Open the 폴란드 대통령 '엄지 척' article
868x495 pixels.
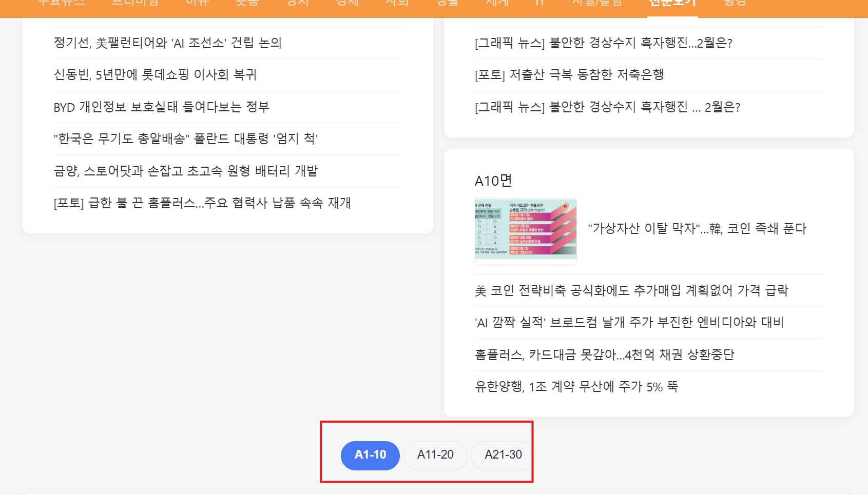[x=186, y=139]
